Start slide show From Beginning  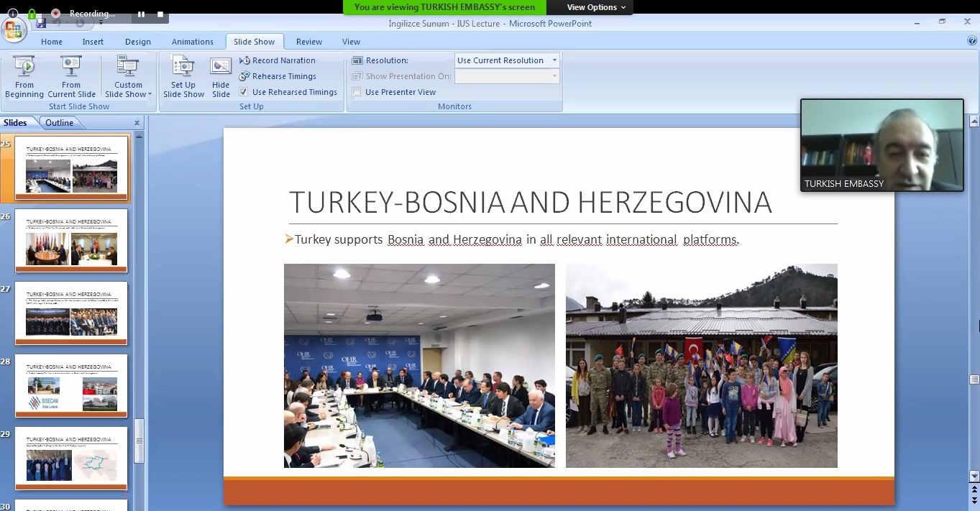tap(24, 77)
